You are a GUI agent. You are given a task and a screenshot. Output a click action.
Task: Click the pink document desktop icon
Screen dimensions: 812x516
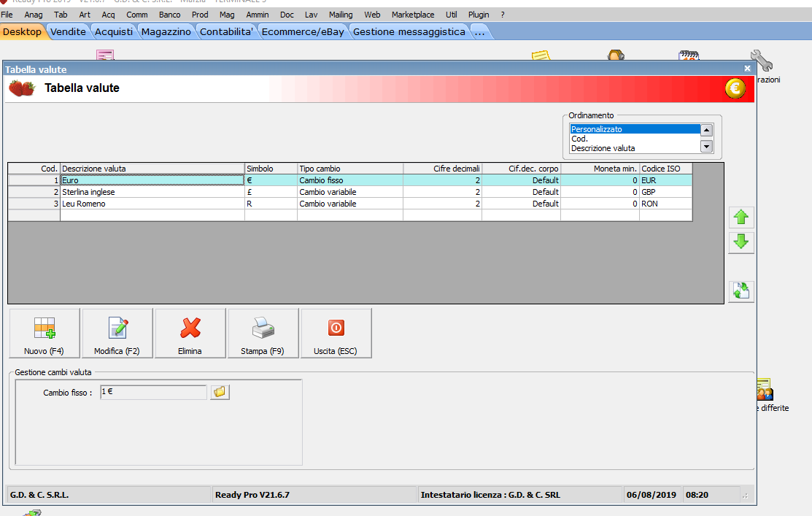click(x=105, y=55)
